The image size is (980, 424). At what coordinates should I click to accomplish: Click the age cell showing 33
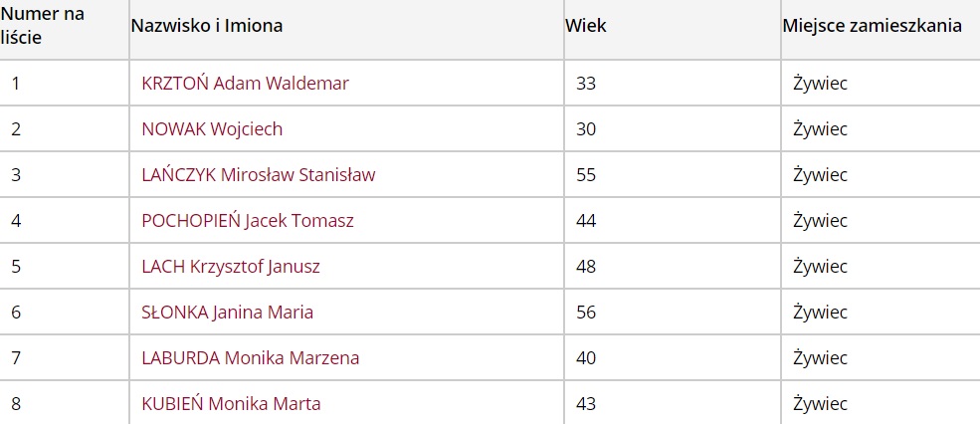coord(586,84)
